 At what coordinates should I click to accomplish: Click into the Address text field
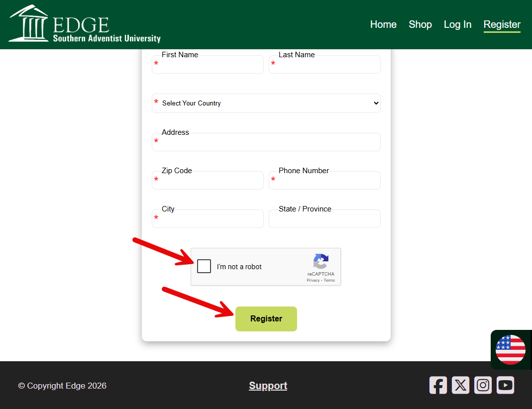[x=266, y=142]
